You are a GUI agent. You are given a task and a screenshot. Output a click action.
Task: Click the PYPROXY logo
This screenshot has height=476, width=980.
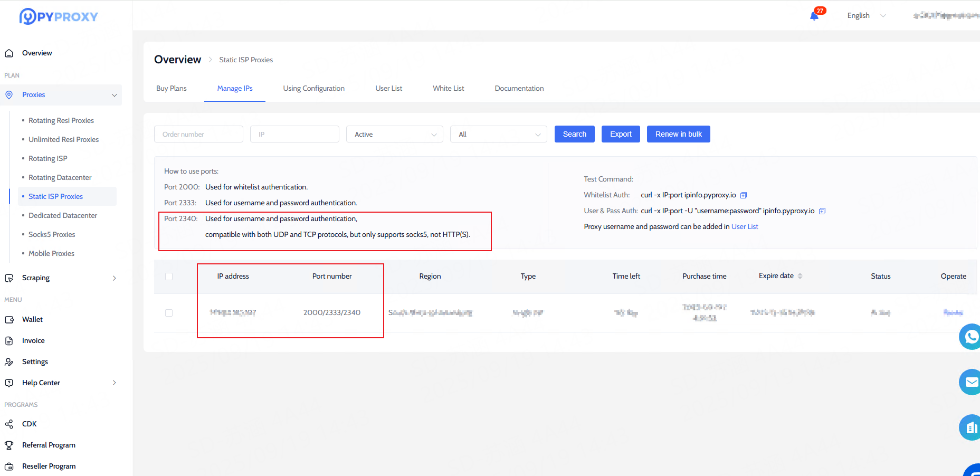coord(59,16)
